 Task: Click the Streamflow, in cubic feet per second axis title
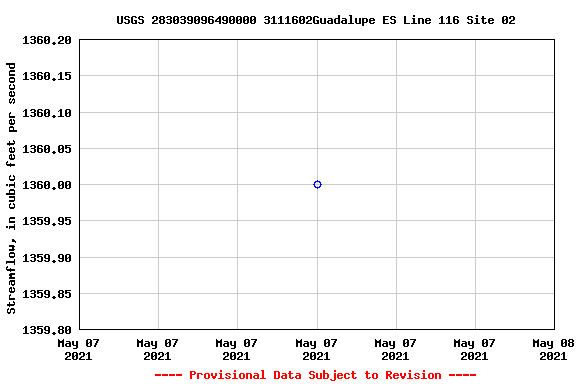pos(11,188)
